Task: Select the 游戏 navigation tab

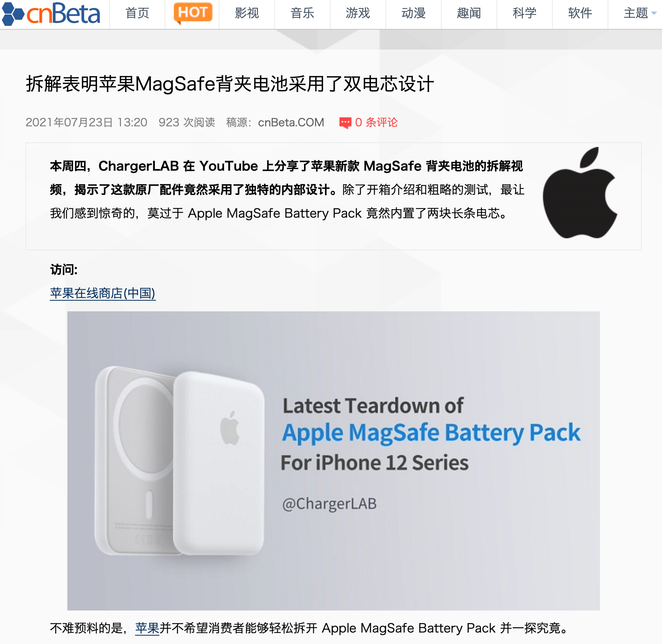Action: (358, 13)
